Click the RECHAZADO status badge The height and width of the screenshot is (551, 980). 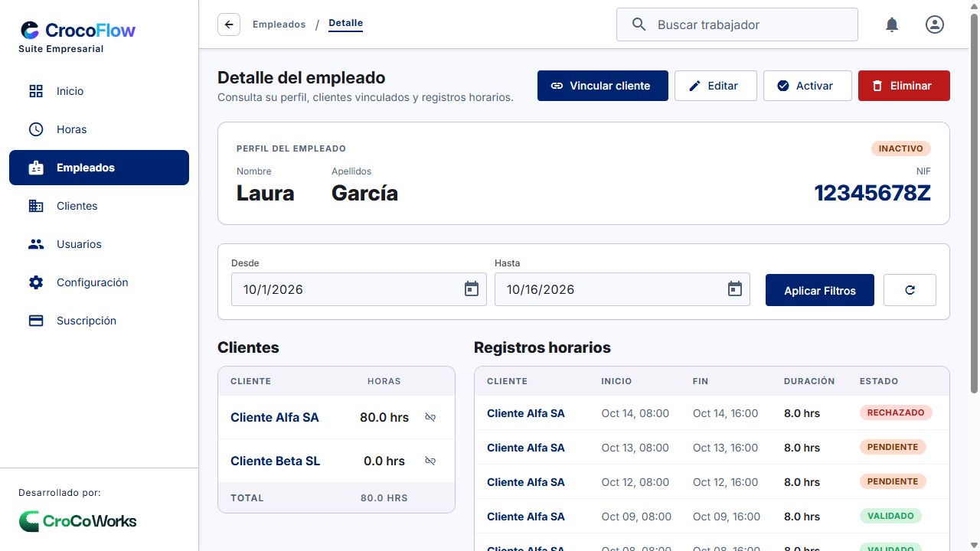tap(896, 412)
